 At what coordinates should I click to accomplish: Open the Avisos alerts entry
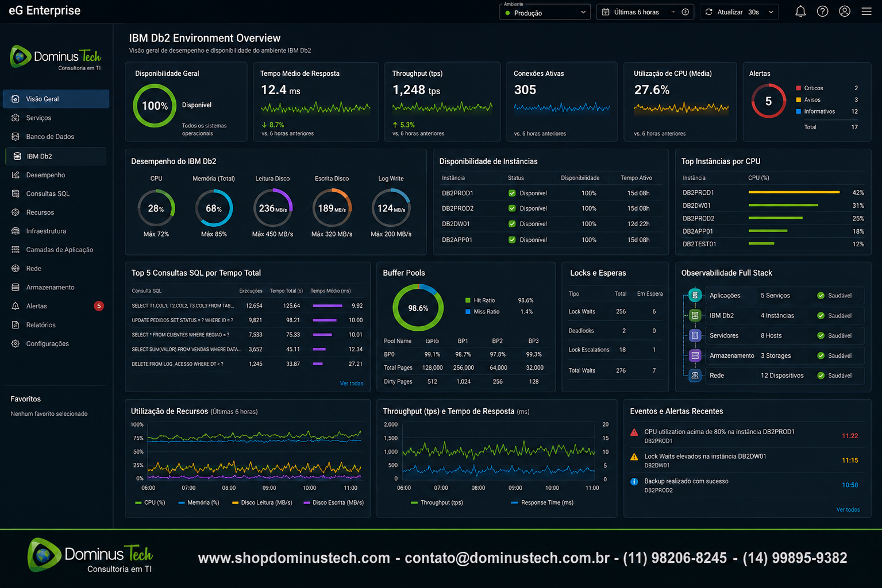827,100
